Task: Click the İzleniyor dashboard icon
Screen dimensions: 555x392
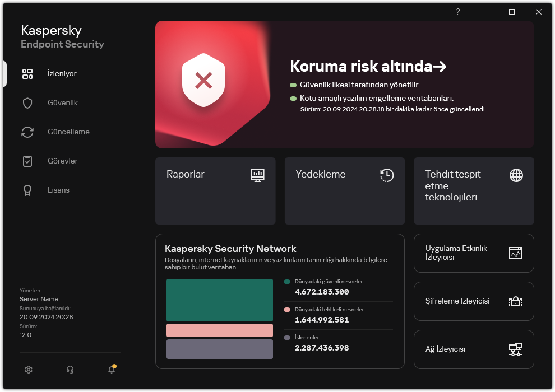Action: [x=27, y=73]
